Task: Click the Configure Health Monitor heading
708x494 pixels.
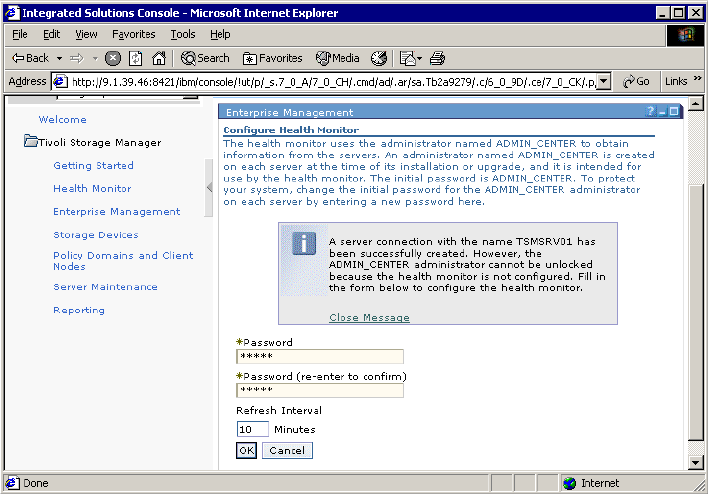Action: 291,130
